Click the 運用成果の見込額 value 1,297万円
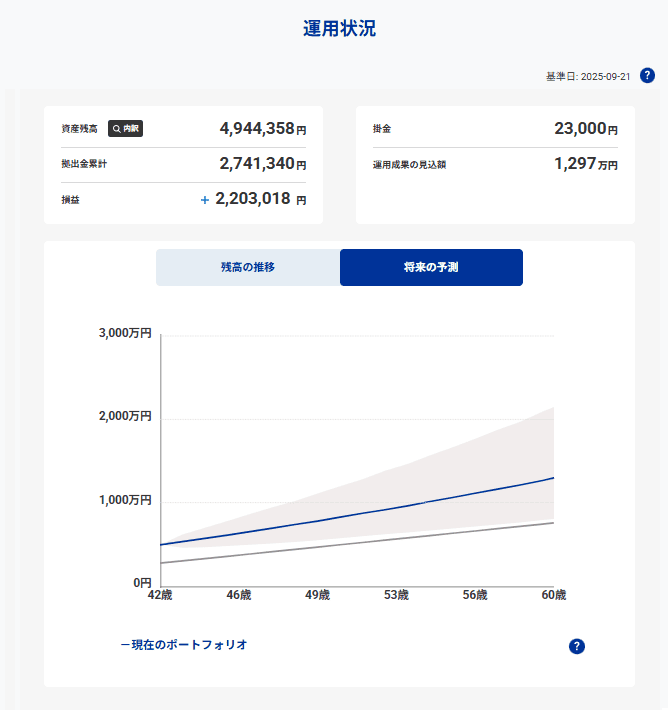Image resolution: width=668 pixels, height=710 pixels. pyautogui.click(x=585, y=164)
